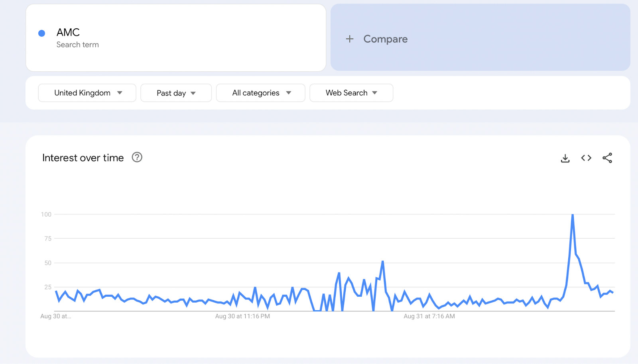Edit the AMC search term
This screenshot has width=638, height=364.
click(68, 32)
